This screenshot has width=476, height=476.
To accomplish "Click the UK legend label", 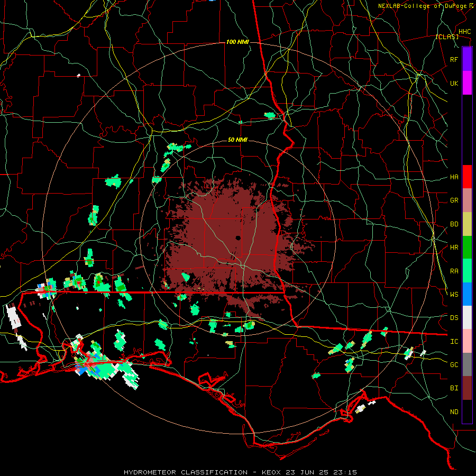I will coord(454,83).
